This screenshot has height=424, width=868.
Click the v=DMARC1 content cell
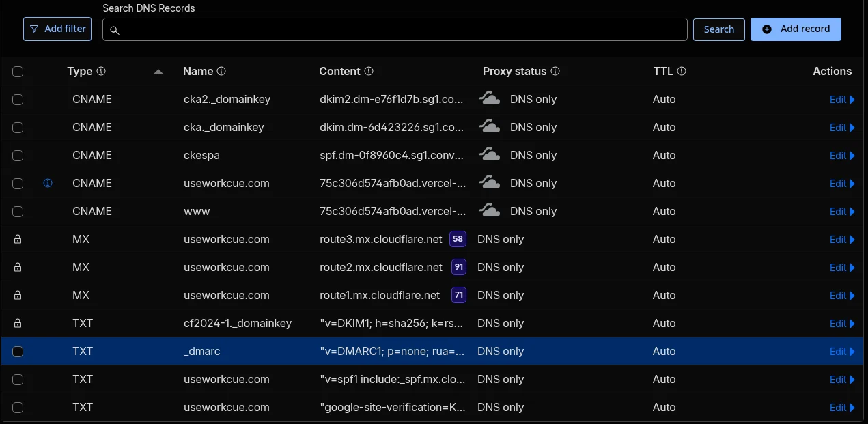(x=392, y=352)
